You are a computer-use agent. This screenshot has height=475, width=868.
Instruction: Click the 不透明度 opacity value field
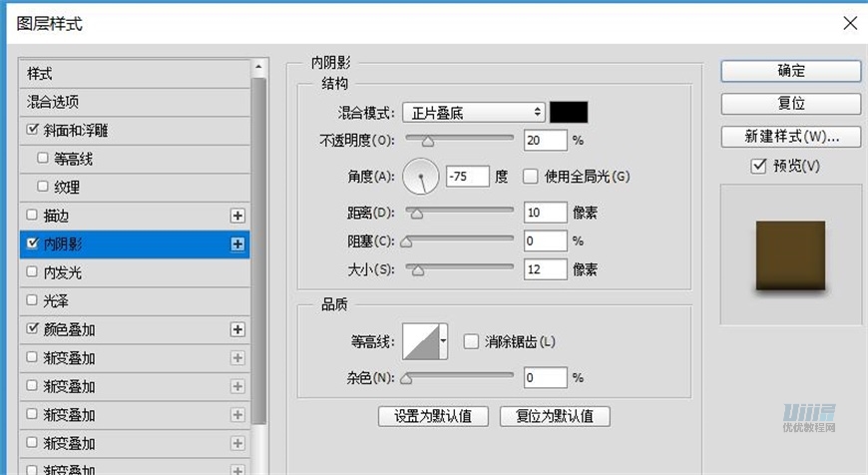click(544, 140)
